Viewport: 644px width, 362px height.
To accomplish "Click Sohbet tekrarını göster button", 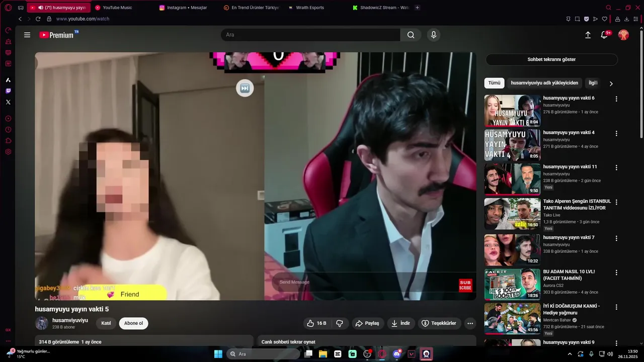I will coord(551,59).
